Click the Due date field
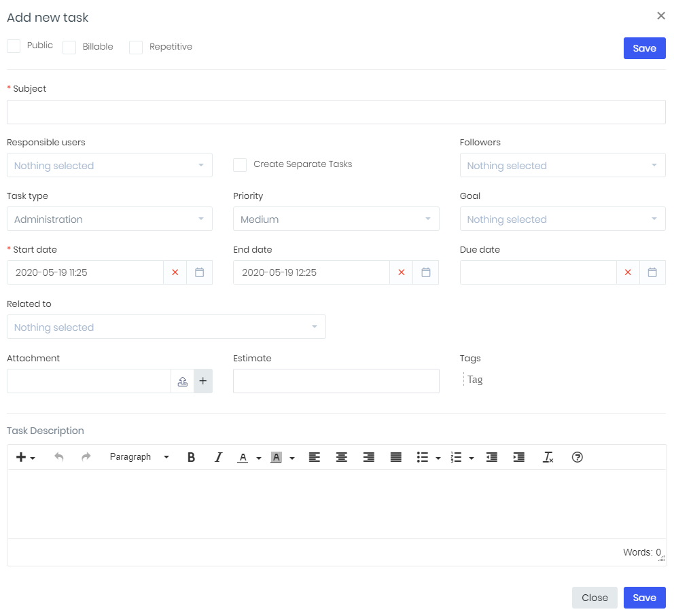 pos(538,272)
